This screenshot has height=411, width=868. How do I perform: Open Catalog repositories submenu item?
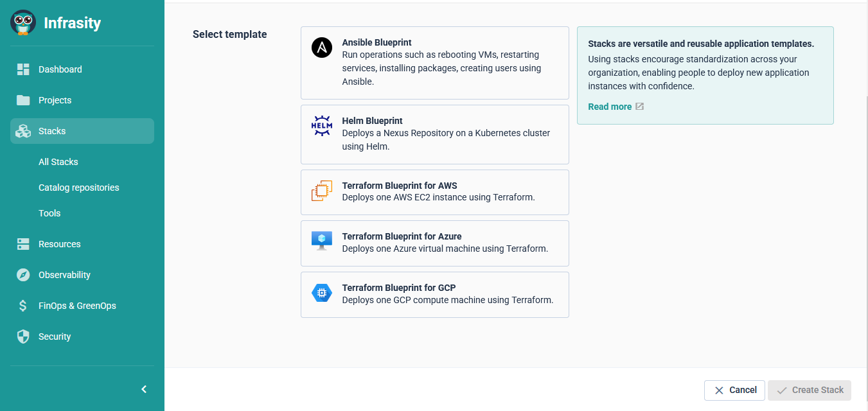click(x=79, y=188)
